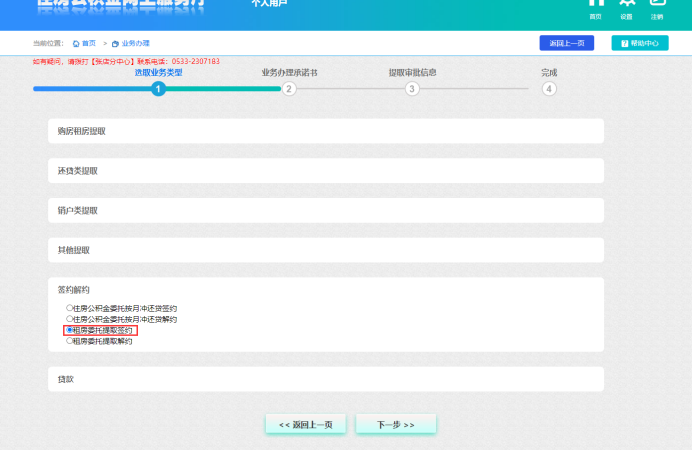The width and height of the screenshot is (692, 450).
Task: Open 设置 settings icon in header
Action: click(627, 4)
